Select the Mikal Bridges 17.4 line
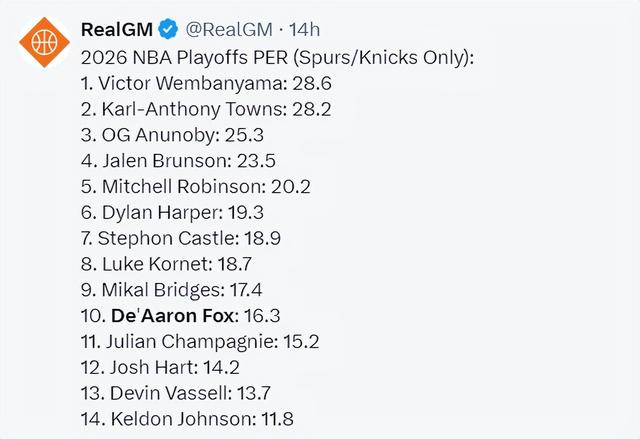Screen dimensions: 640x439 tap(171, 290)
